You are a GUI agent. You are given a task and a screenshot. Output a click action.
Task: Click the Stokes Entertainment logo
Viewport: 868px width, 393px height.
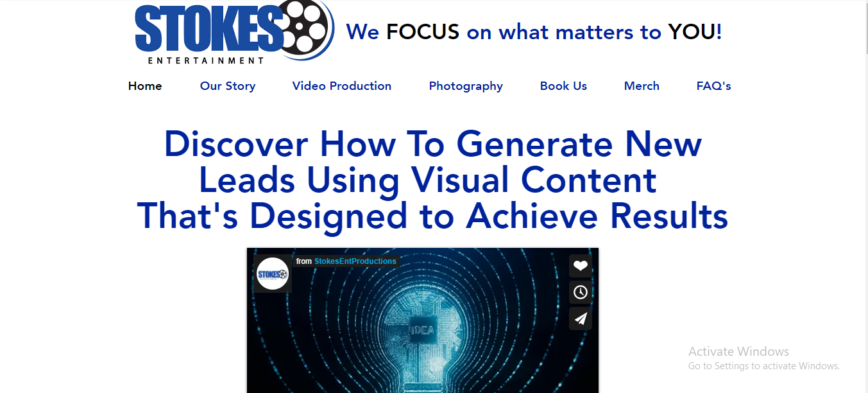pos(234,32)
